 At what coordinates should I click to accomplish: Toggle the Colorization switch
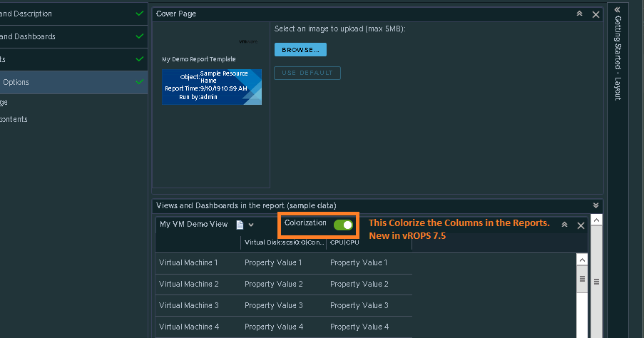coord(343,225)
